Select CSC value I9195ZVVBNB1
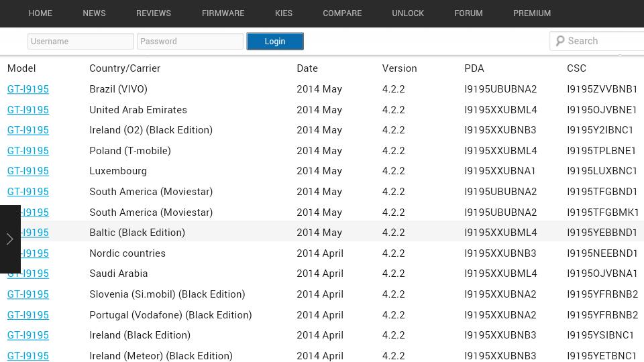This screenshot has height=362, width=644. point(602,89)
